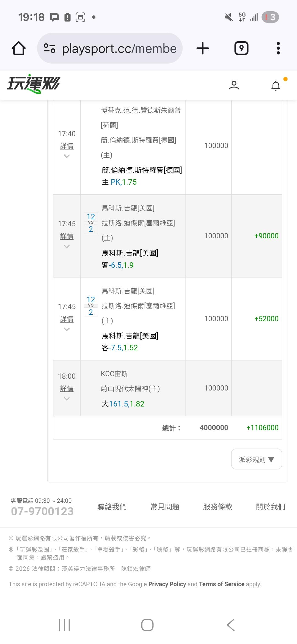Open the Terms of Service link
This screenshot has height=644, width=297.
222,584
